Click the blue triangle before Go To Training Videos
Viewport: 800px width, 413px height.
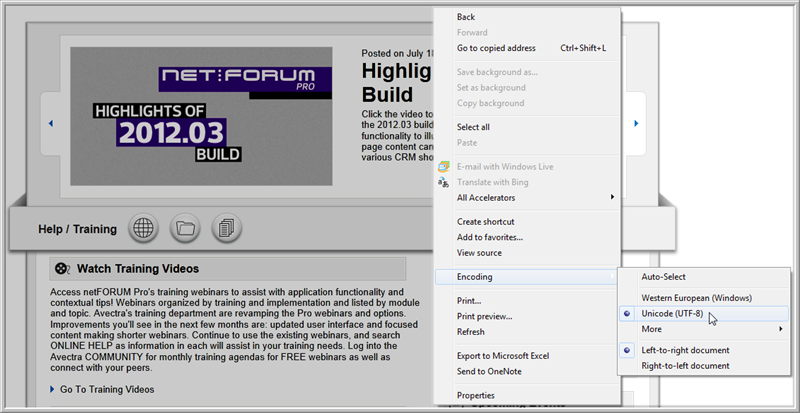[x=52, y=390]
